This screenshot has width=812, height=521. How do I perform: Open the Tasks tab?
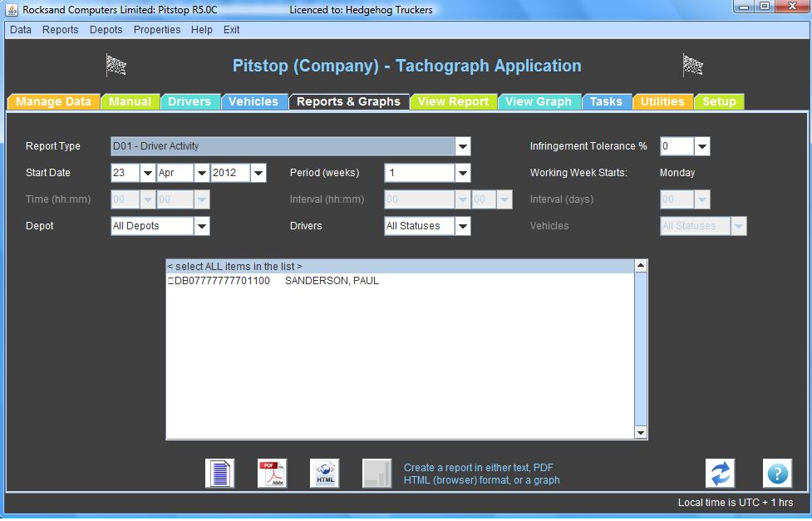(606, 101)
